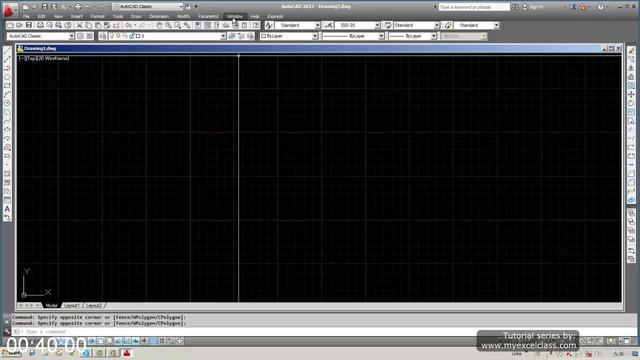Click Sign In link
640x360 pixels.
pos(536,7)
